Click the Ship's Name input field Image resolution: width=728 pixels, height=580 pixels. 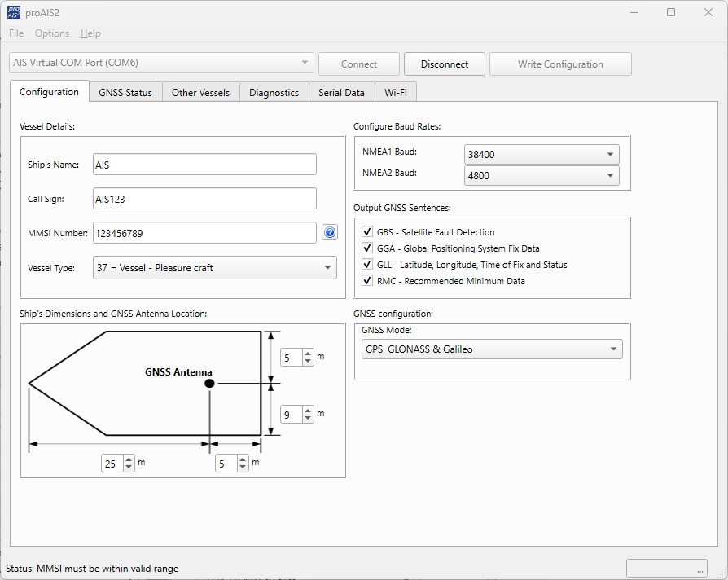point(204,165)
